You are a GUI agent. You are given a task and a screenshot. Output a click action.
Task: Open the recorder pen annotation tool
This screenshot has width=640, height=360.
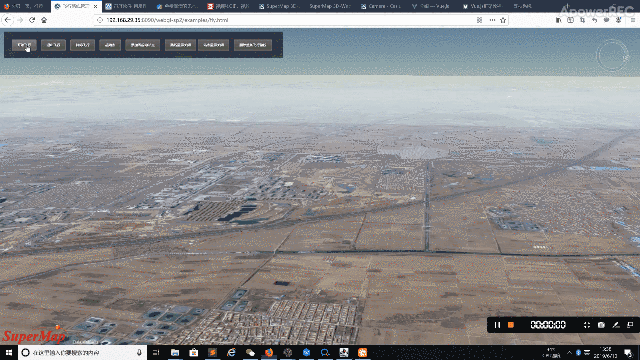click(616, 325)
